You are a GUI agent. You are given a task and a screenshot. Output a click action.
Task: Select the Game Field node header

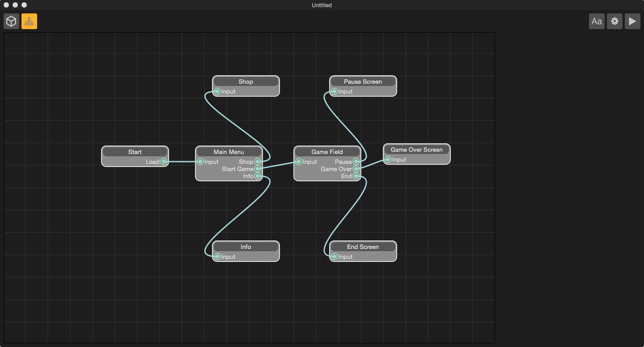tap(327, 152)
